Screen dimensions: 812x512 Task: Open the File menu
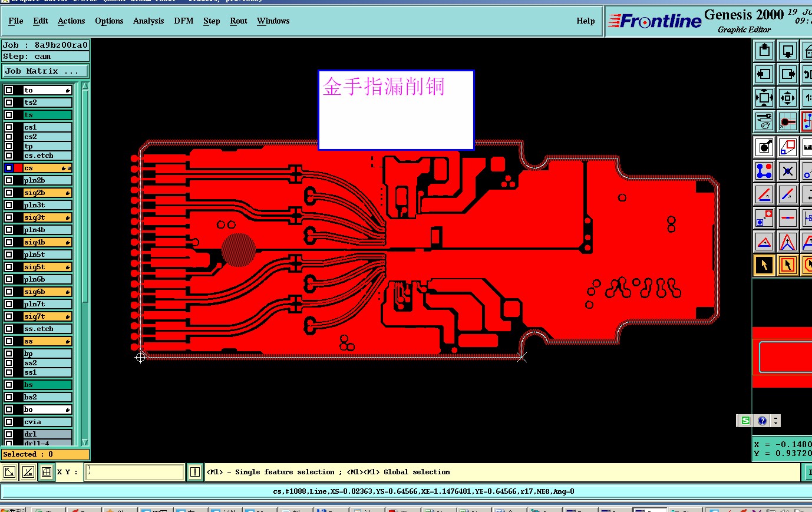16,21
